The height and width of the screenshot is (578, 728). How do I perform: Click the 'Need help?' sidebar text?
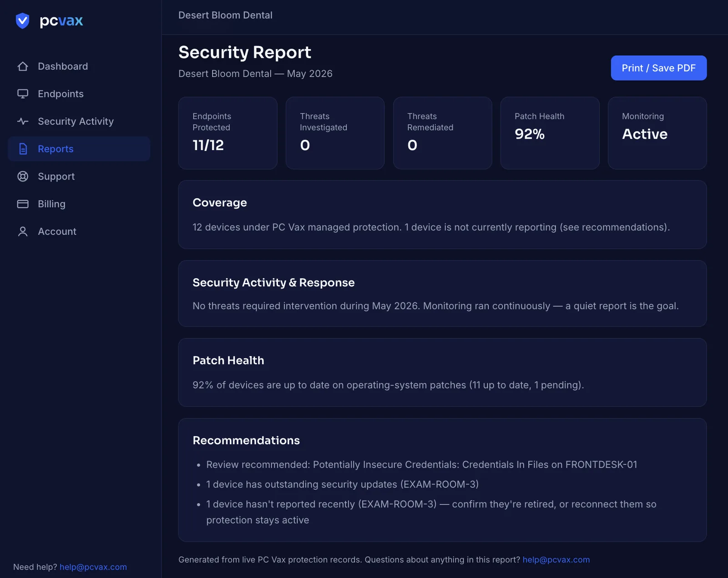coord(35,567)
